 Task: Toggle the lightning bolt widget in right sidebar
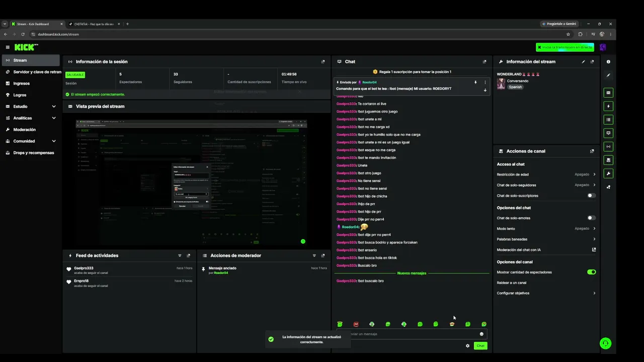click(608, 106)
